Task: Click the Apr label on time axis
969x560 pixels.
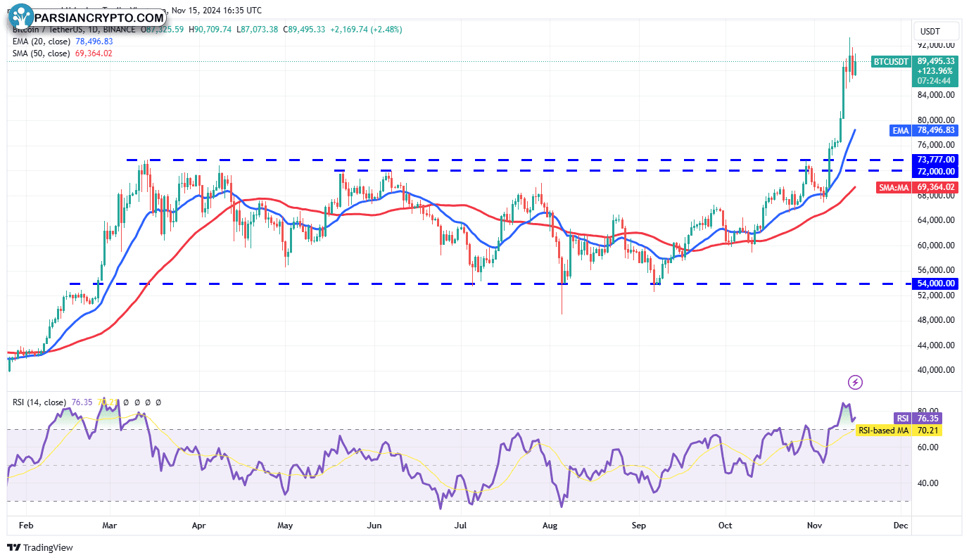Action: pos(199,526)
